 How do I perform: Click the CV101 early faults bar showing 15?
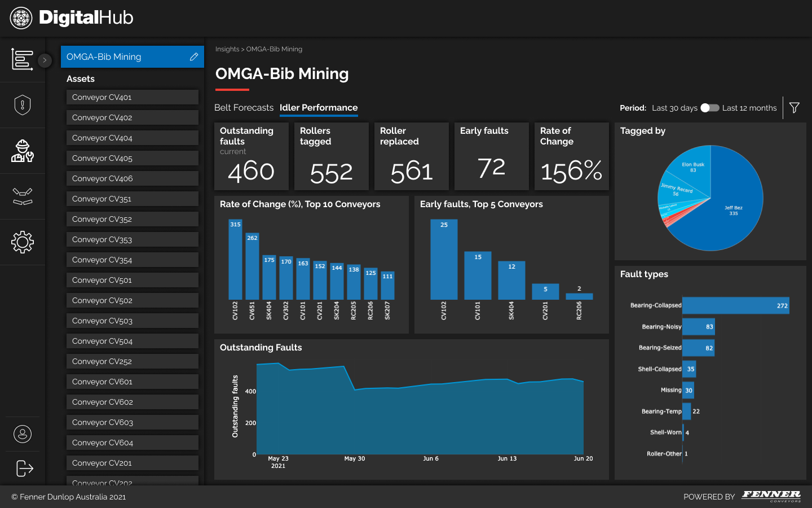point(478,275)
